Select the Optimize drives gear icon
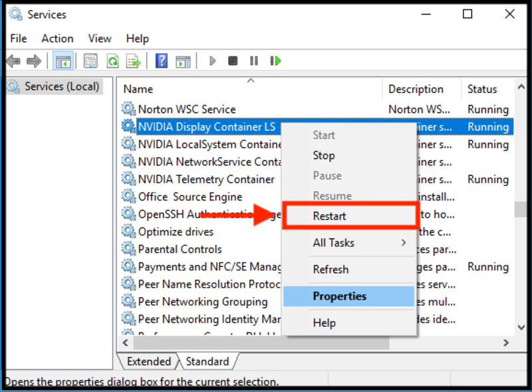Screen dimensions: 532x392 128,231
